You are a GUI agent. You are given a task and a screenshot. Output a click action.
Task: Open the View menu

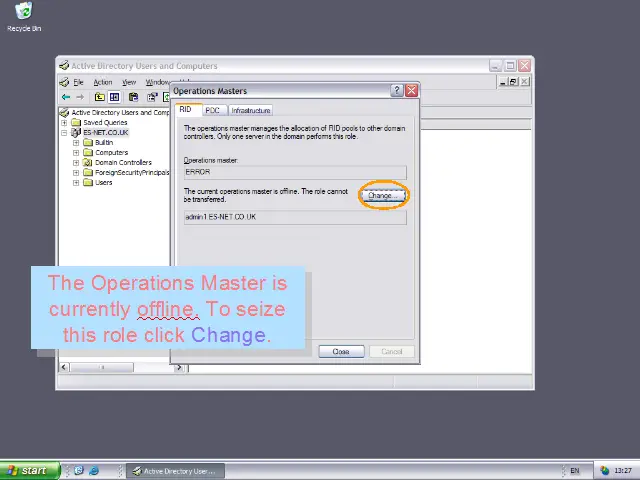pyautogui.click(x=129, y=82)
